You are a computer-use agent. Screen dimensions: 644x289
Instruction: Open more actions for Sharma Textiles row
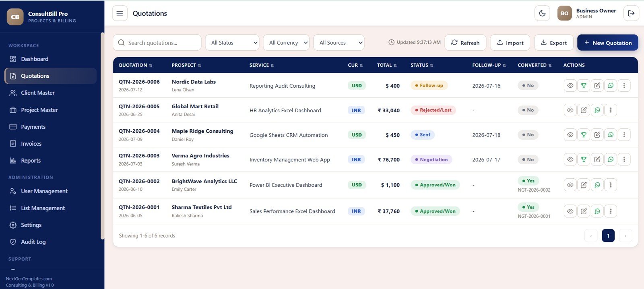pyautogui.click(x=611, y=211)
